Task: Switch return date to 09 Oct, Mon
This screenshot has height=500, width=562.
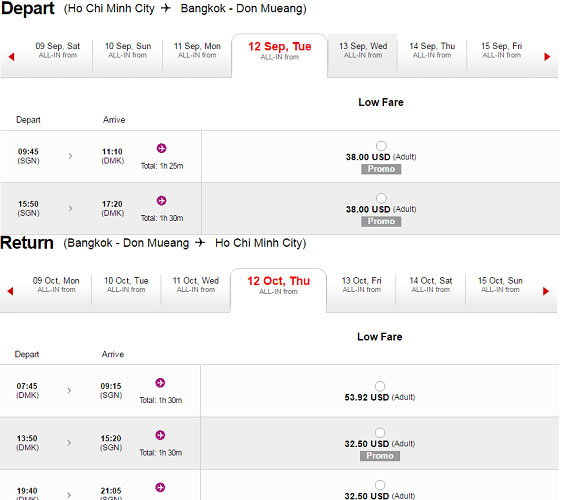Action: click(x=56, y=285)
